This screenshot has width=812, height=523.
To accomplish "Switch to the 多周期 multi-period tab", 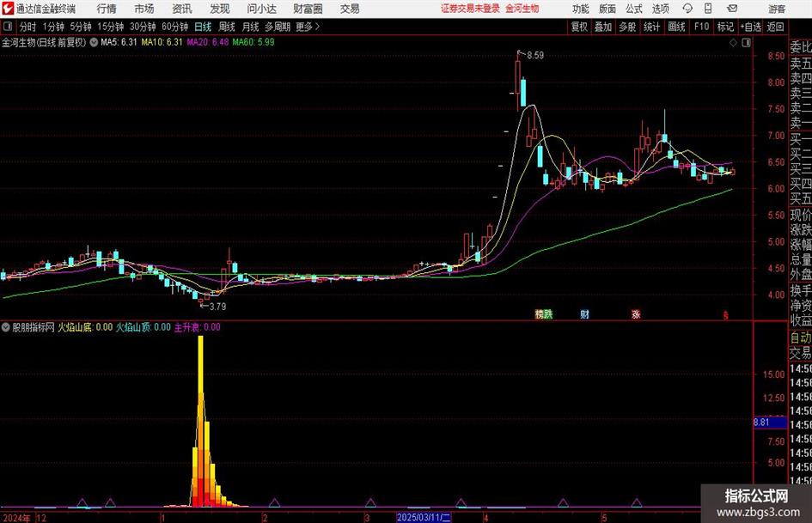I will [x=278, y=27].
